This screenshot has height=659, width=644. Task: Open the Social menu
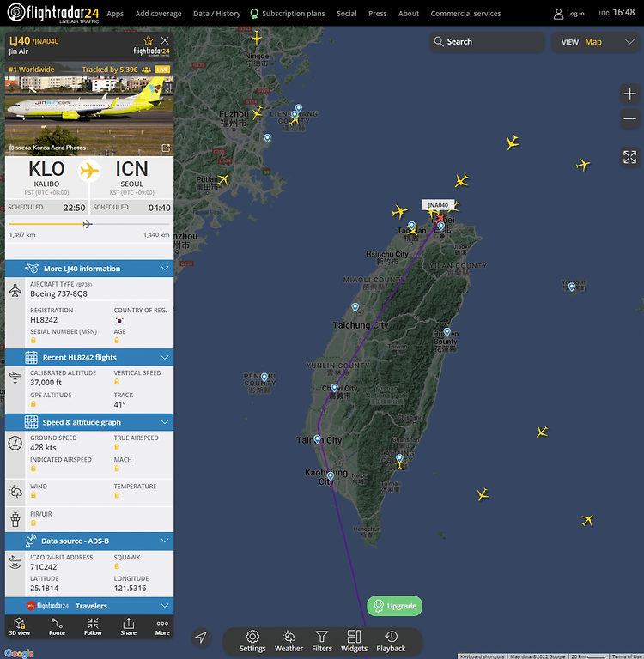[347, 14]
